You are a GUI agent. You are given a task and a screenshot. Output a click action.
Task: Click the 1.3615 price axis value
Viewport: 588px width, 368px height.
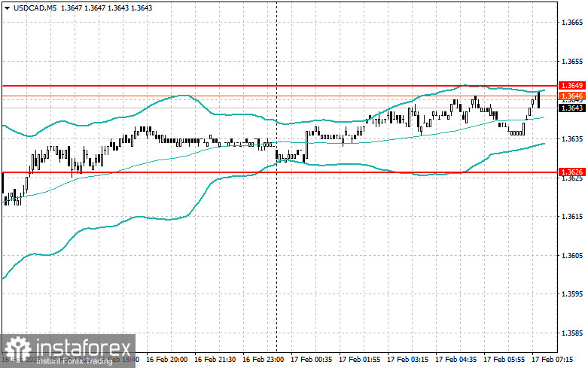(x=572, y=217)
